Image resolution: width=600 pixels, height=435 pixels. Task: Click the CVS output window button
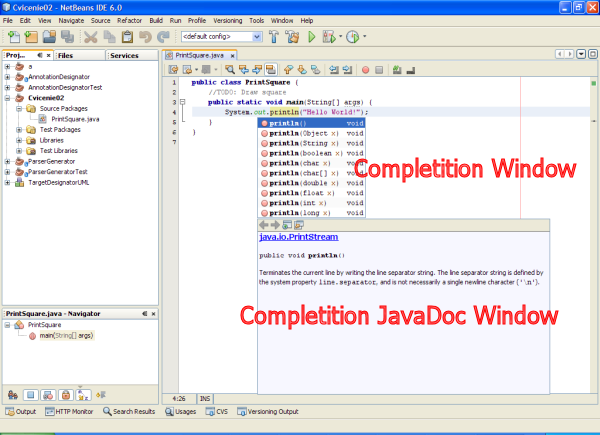pos(217,412)
